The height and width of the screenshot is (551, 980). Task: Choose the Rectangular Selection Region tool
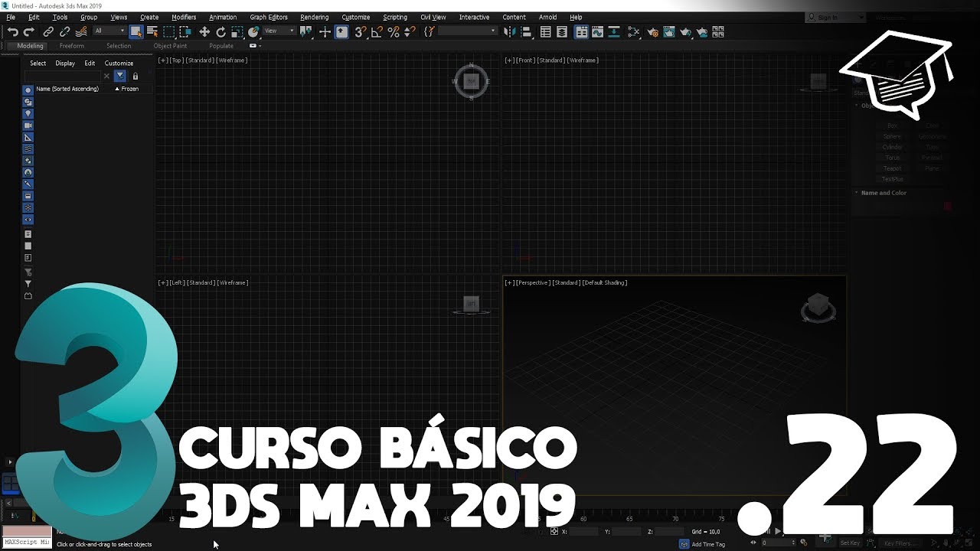tap(168, 31)
